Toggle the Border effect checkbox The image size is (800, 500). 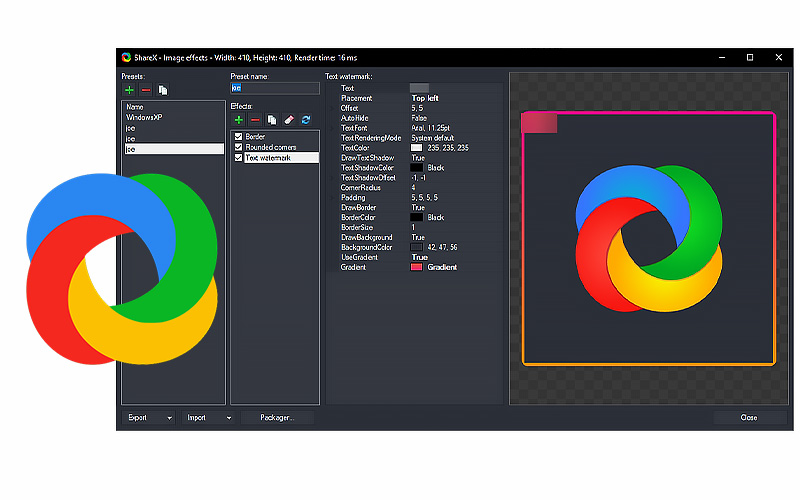pyautogui.click(x=238, y=137)
